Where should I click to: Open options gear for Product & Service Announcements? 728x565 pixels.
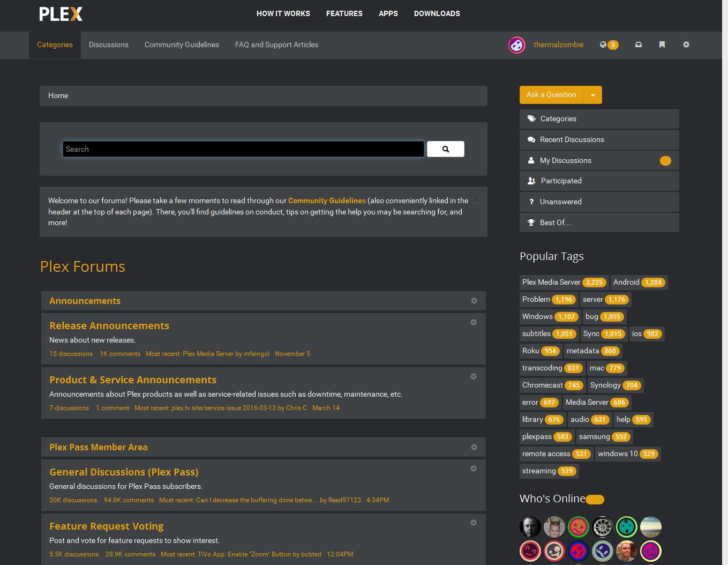tap(474, 376)
